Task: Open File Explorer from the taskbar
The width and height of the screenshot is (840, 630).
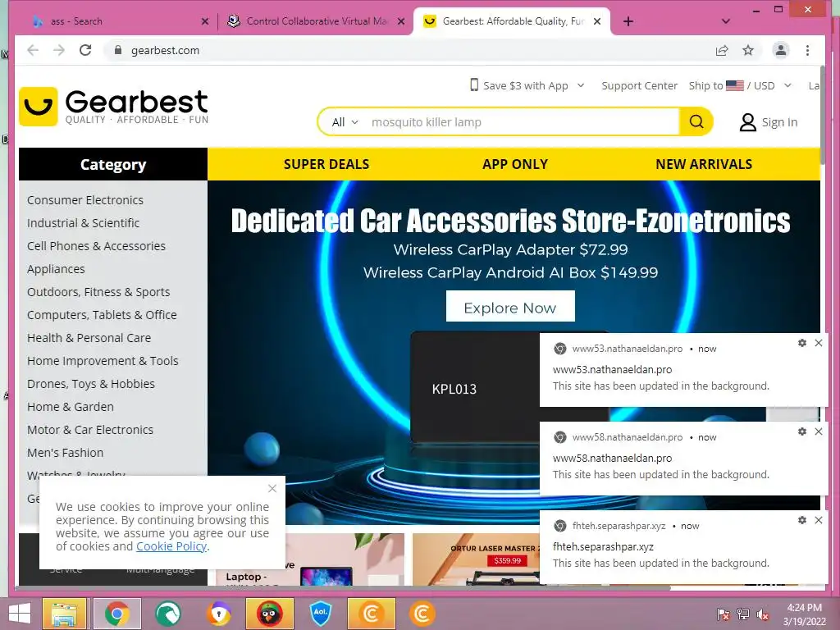Action: (64, 614)
